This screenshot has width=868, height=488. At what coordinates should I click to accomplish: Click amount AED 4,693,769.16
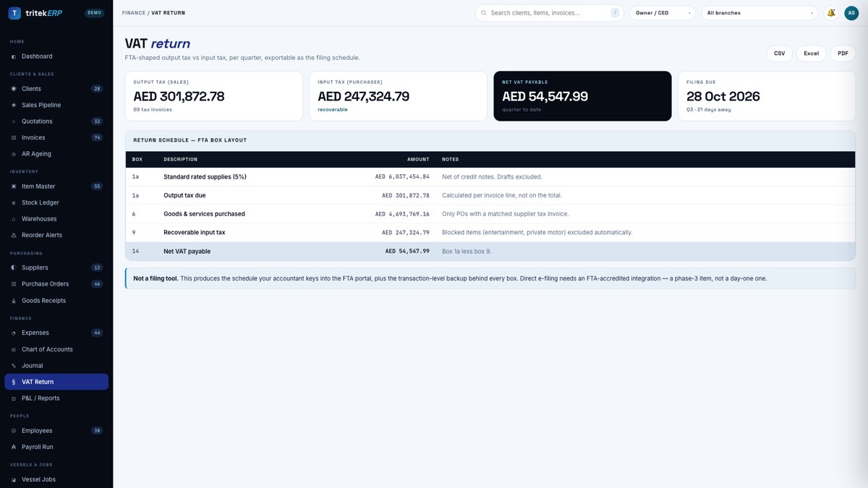pos(402,214)
